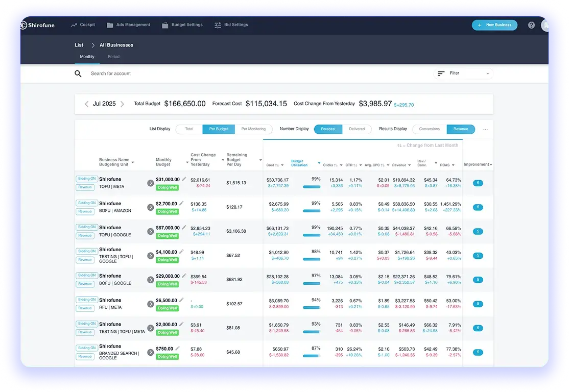Click Revenue tag in TOFU | GOOGLE row
569x392 pixels.
click(85, 236)
